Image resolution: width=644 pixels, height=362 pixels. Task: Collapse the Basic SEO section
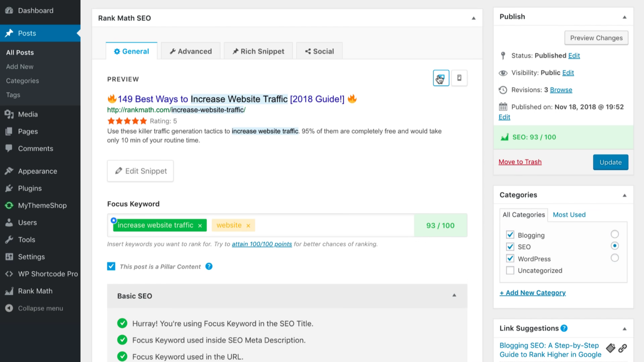tap(454, 295)
